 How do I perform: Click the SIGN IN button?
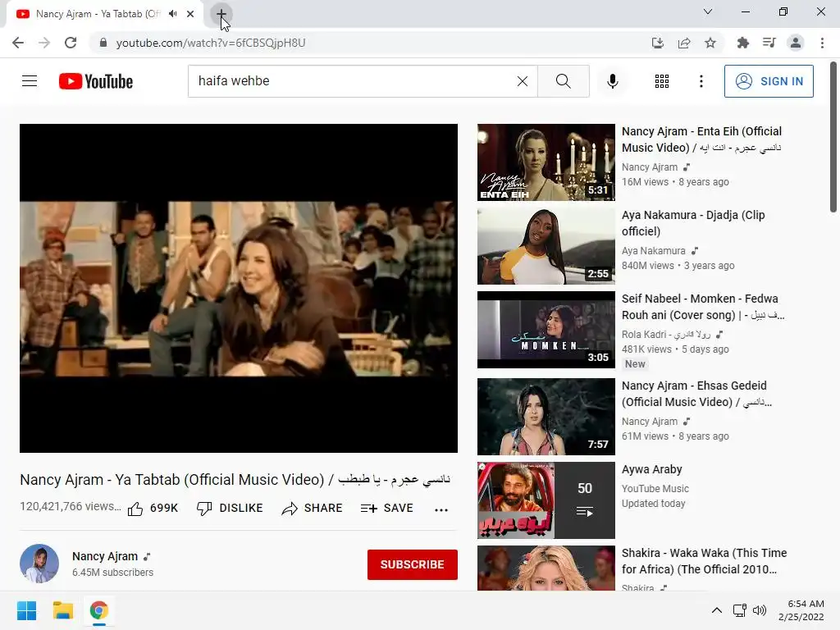[769, 81]
